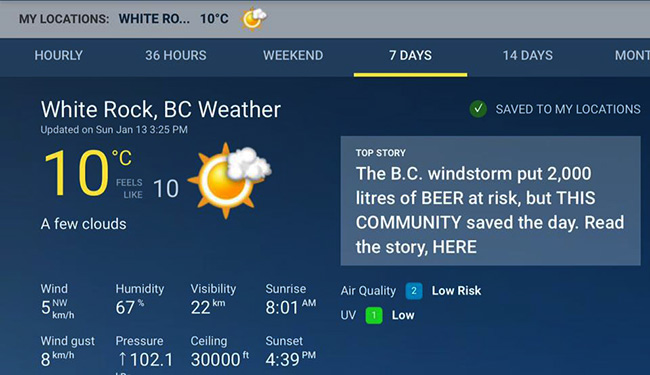Click the My Locations label
650x375 pixels.
[64, 19]
